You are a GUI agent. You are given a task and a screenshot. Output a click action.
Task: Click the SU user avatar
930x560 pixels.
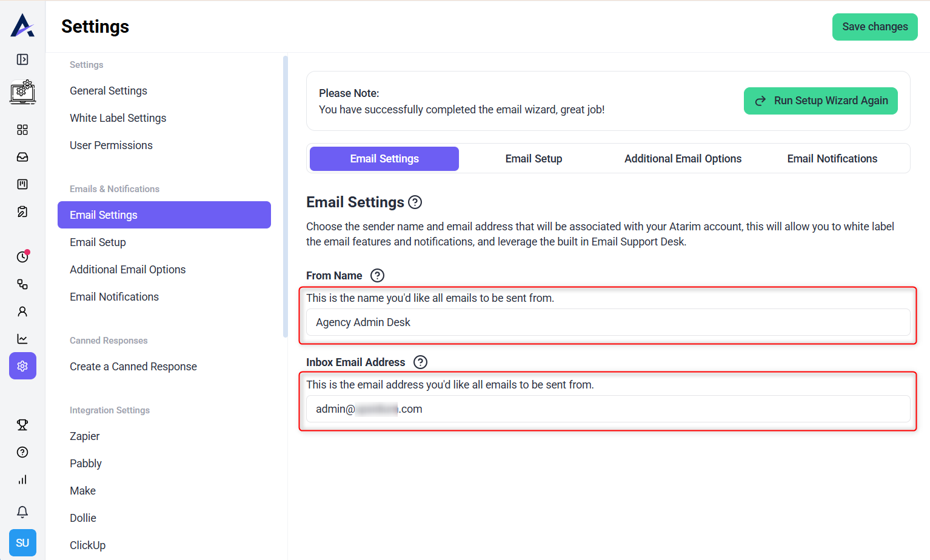[22, 542]
